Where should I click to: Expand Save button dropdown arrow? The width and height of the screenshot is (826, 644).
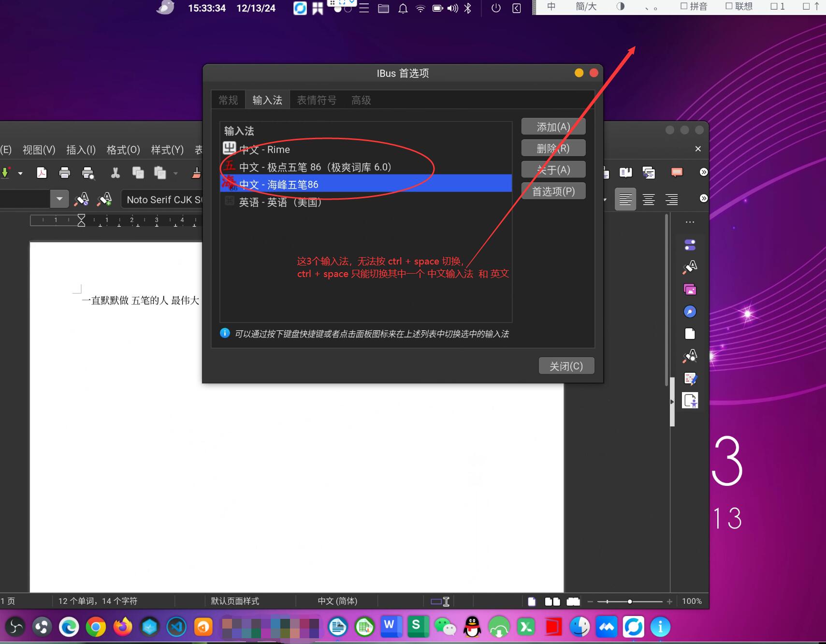click(x=20, y=173)
